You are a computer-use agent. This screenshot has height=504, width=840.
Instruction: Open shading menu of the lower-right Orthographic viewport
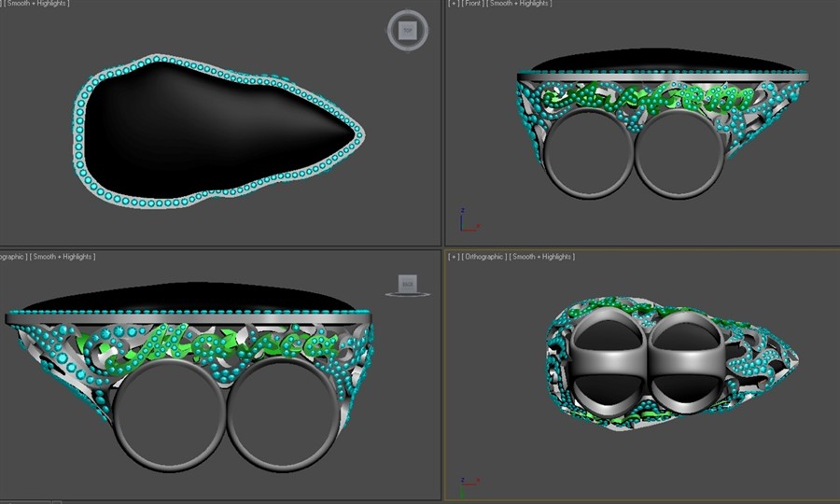tap(543, 257)
